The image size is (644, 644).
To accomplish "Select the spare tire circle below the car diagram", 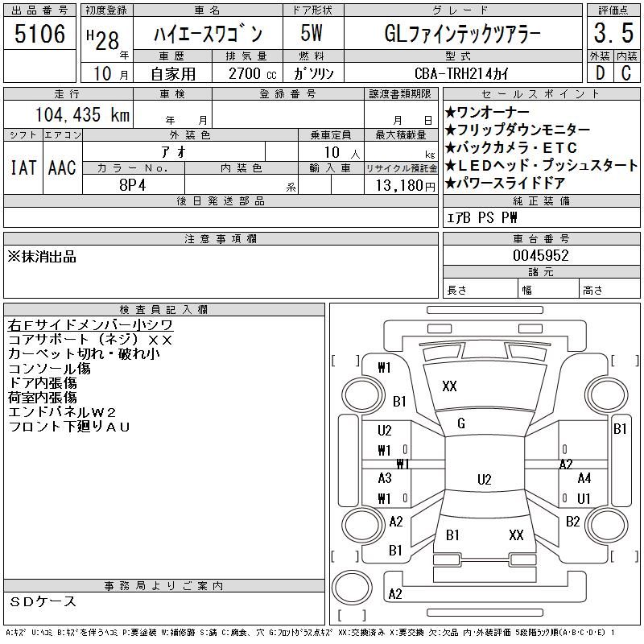I will 352,587.
